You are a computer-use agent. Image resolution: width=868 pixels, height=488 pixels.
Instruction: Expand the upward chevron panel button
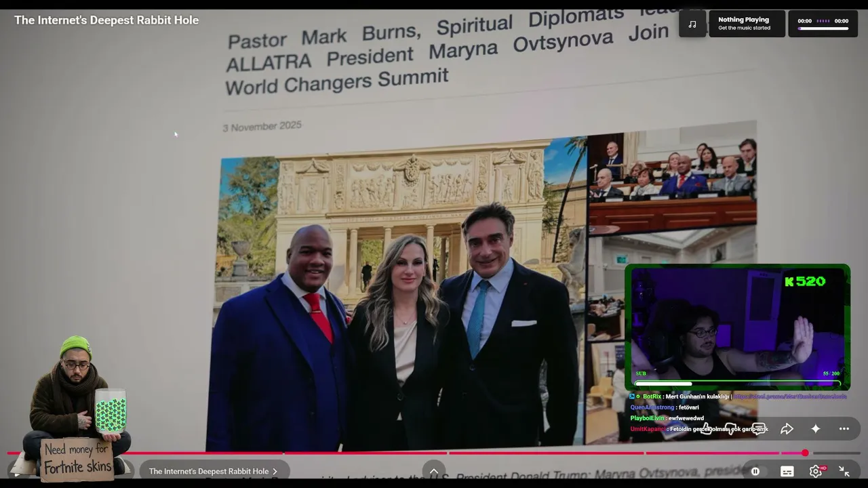(x=434, y=471)
